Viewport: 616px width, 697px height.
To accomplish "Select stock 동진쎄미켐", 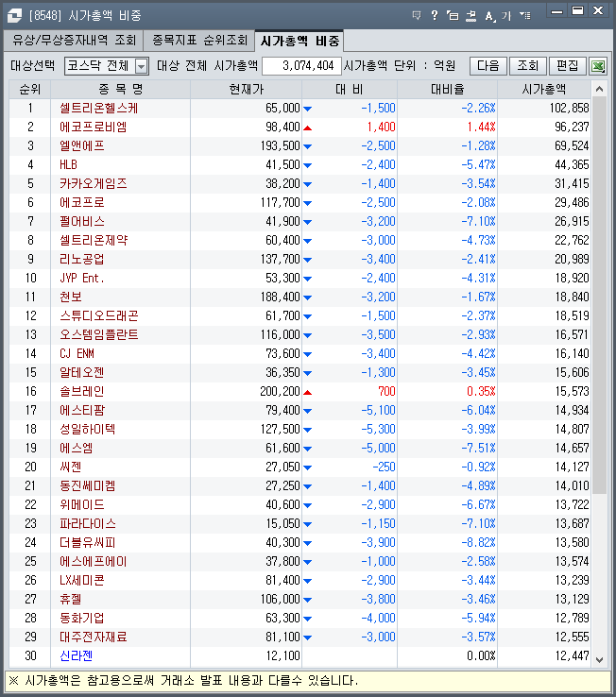I will click(x=88, y=485).
